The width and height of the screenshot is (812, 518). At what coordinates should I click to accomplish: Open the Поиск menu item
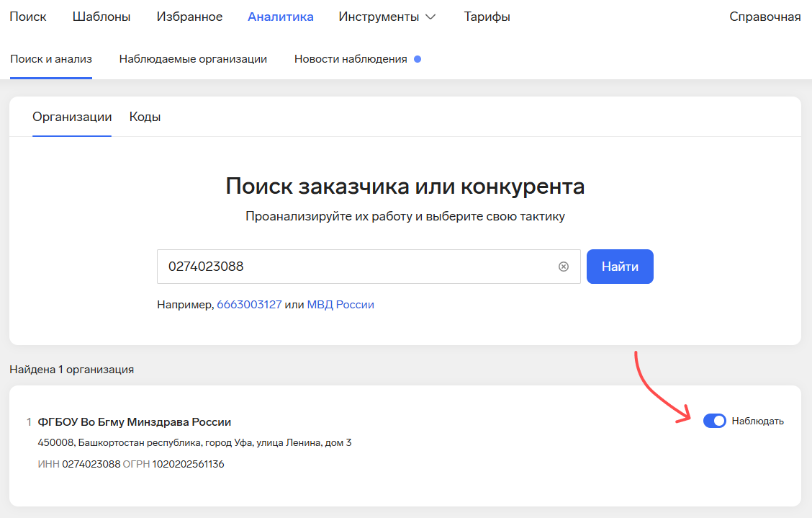click(x=27, y=17)
